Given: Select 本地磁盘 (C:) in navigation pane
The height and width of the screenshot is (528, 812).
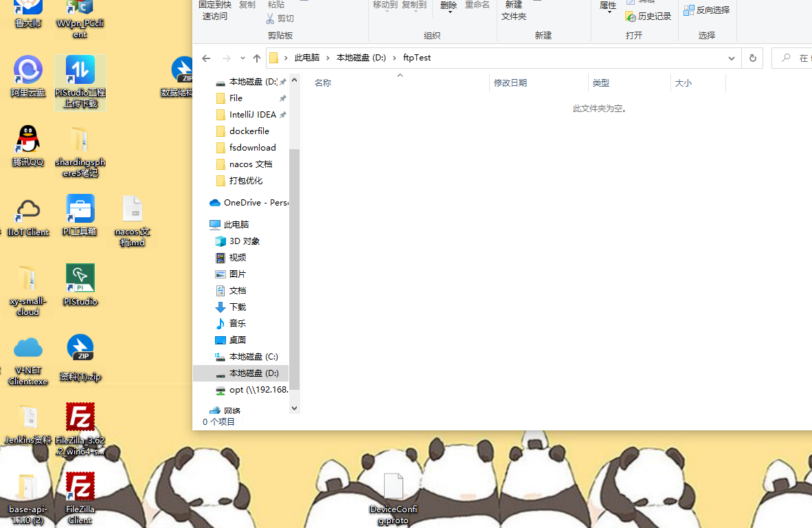Looking at the screenshot, I should click(x=253, y=357).
